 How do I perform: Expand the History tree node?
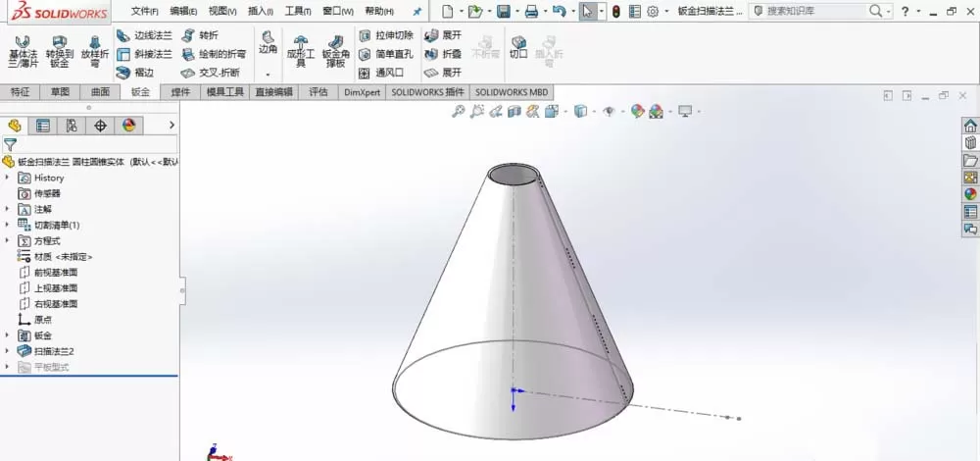8,178
